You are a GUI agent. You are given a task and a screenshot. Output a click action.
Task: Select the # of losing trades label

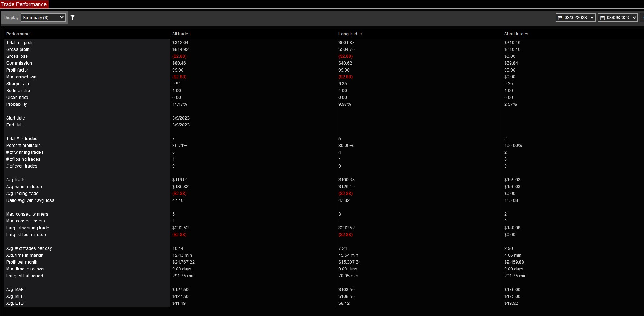coord(23,159)
